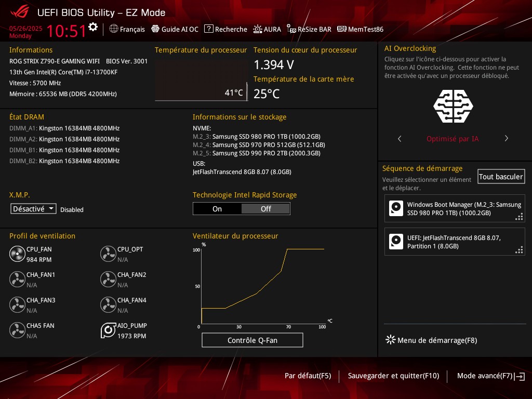The width and height of the screenshot is (532, 399).
Task: Click the Windows Boot Manager disk icon
Action: pos(396,208)
